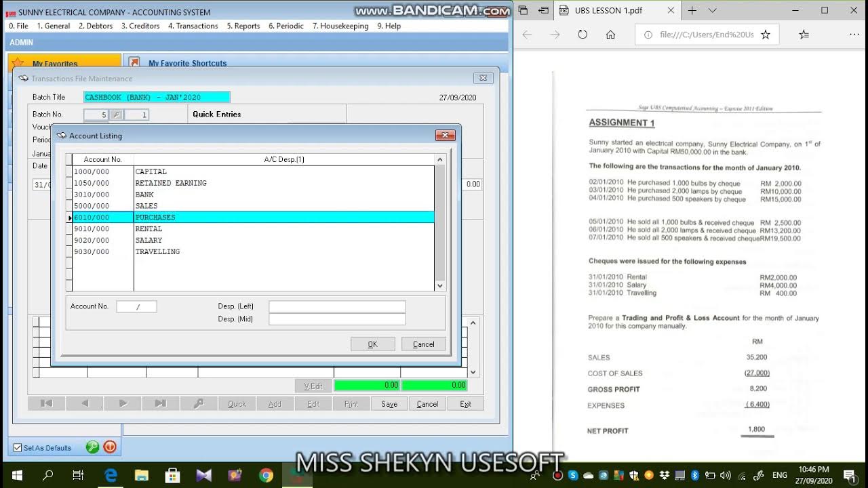
Task: Go to last record navigation button
Action: click(161, 403)
